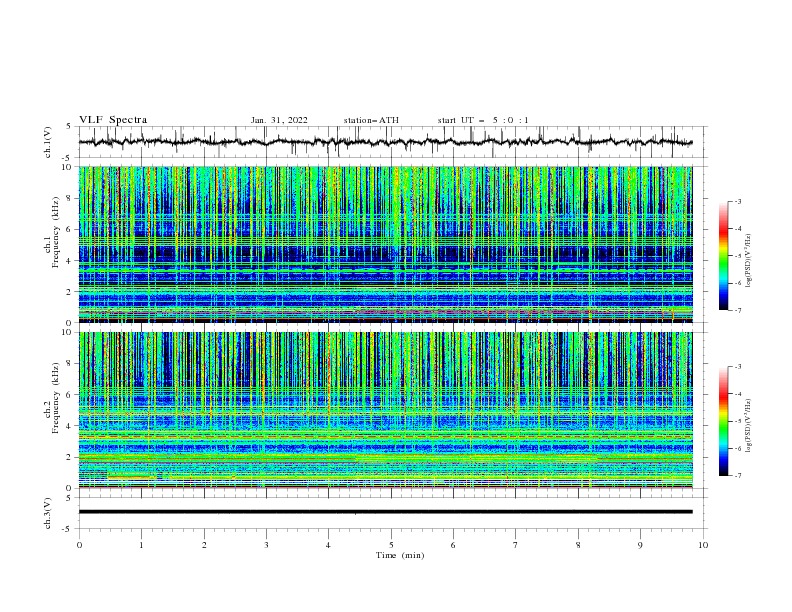This screenshot has width=792, height=612.
Task: Click inside the ch.2 spectrogram panel
Action: click(385, 410)
